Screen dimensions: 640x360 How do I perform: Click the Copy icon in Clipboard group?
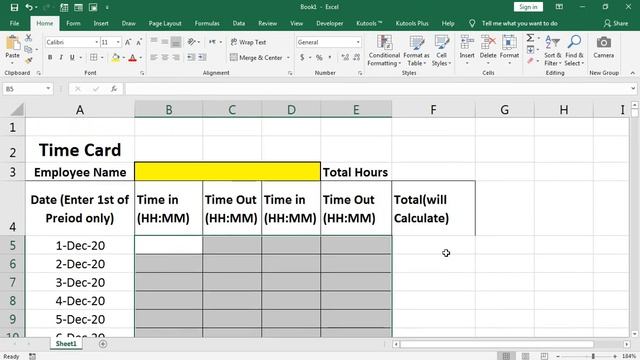[28, 49]
